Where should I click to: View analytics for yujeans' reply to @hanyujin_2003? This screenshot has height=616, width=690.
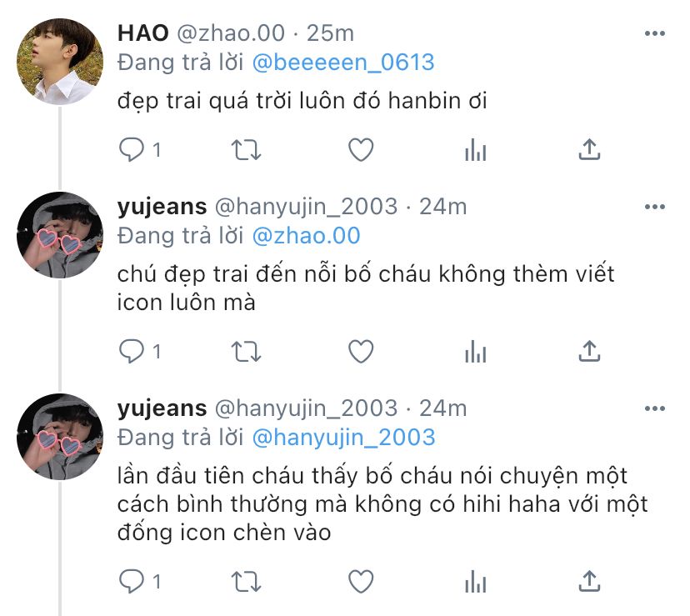pos(476,581)
